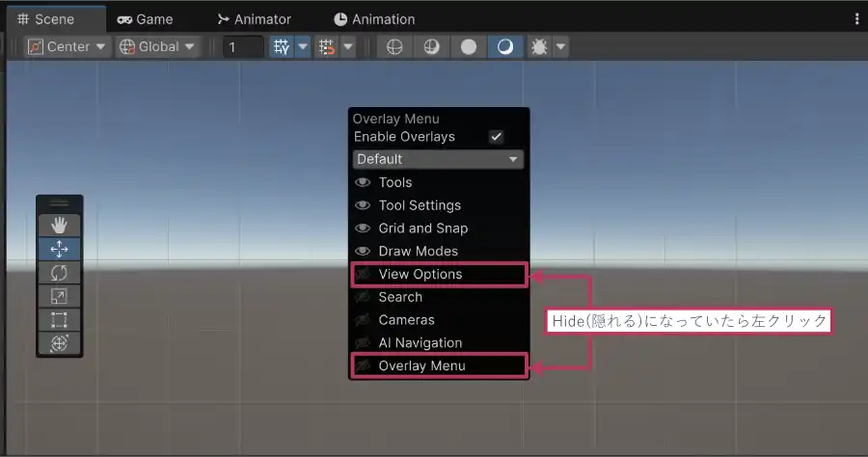The height and width of the screenshot is (457, 868).
Task: Select the Rect tool
Action: point(59,320)
